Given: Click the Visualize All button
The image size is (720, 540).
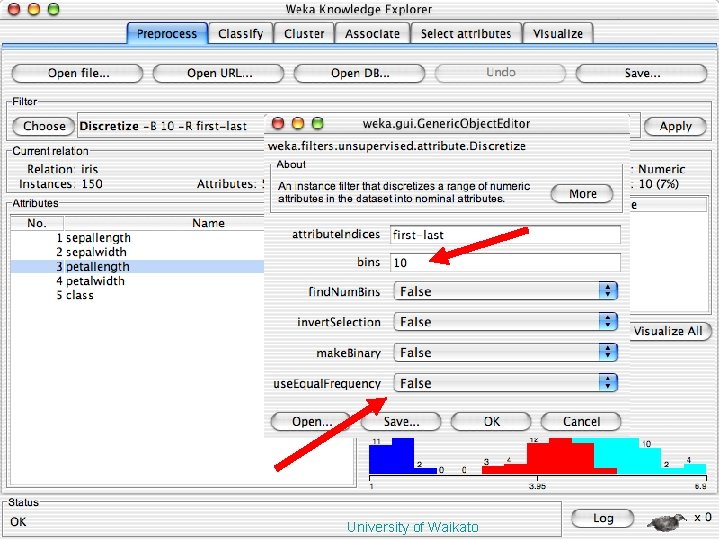Looking at the screenshot, I should (x=669, y=331).
